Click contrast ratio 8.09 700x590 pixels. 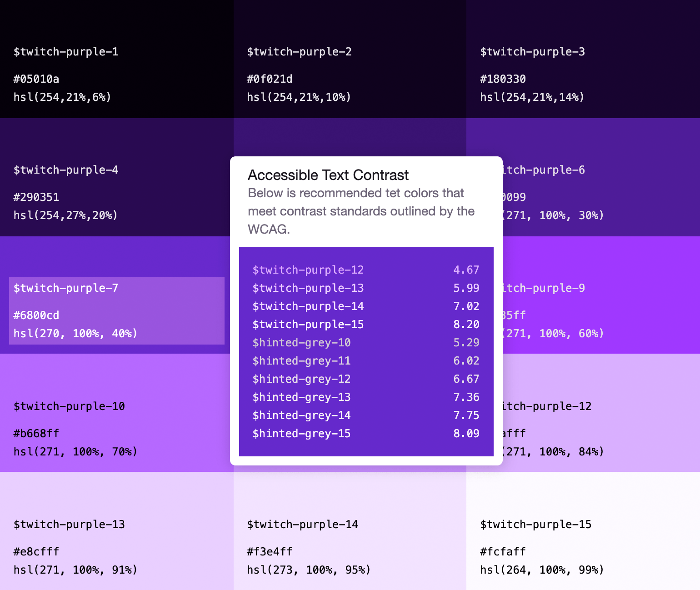click(x=466, y=434)
